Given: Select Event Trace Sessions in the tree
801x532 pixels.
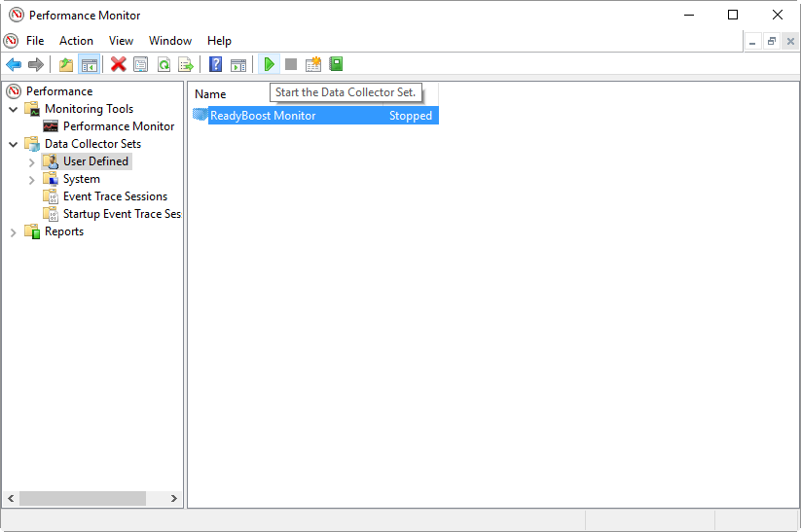Looking at the screenshot, I should click(114, 196).
